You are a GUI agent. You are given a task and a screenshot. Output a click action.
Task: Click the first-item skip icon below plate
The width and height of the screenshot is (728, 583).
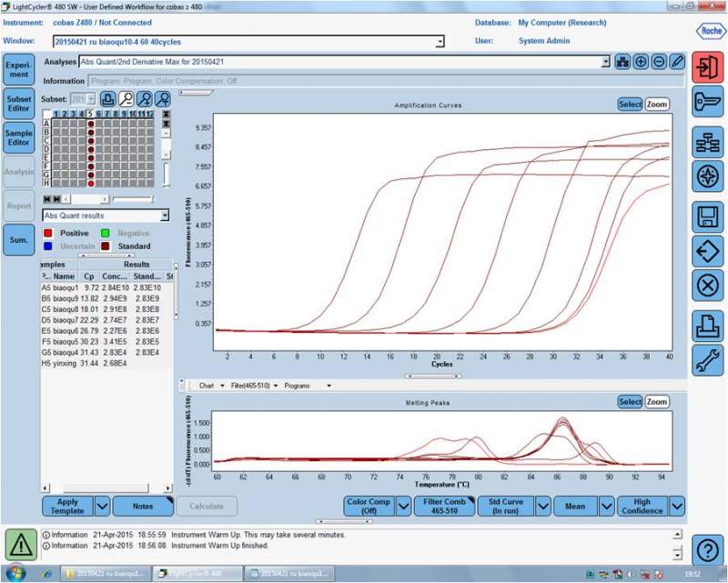point(47,199)
